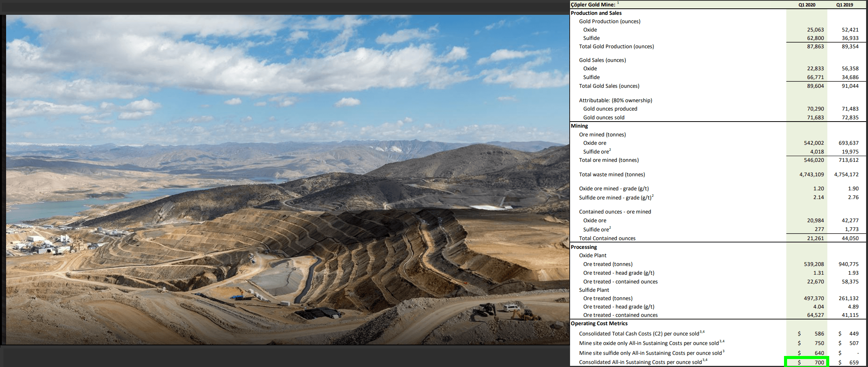Viewport: 868px width, 367px height.
Task: Click the Total Gold Sales row label
Action: click(x=609, y=86)
